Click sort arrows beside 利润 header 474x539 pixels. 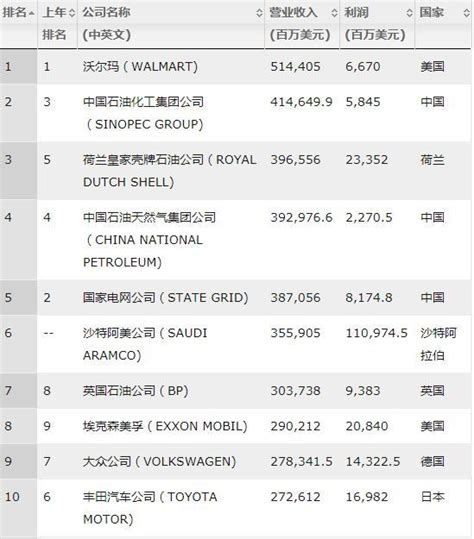[409, 13]
